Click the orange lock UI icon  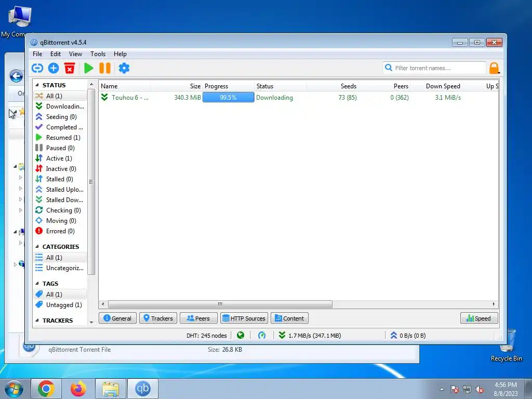[x=494, y=68]
